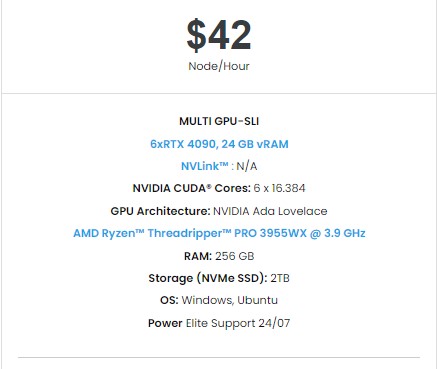Select the NVIDIA CUDA Cores line
The width and height of the screenshot is (438, 369).
(219, 188)
